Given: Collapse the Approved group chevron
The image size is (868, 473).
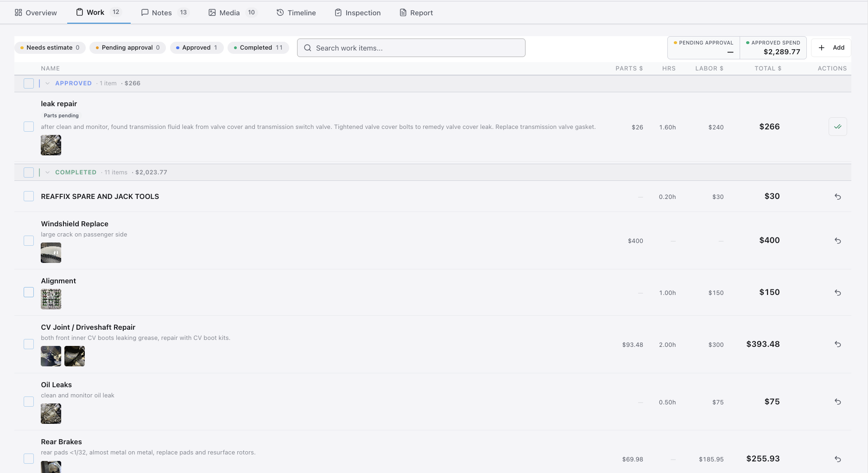Looking at the screenshot, I should tap(47, 83).
